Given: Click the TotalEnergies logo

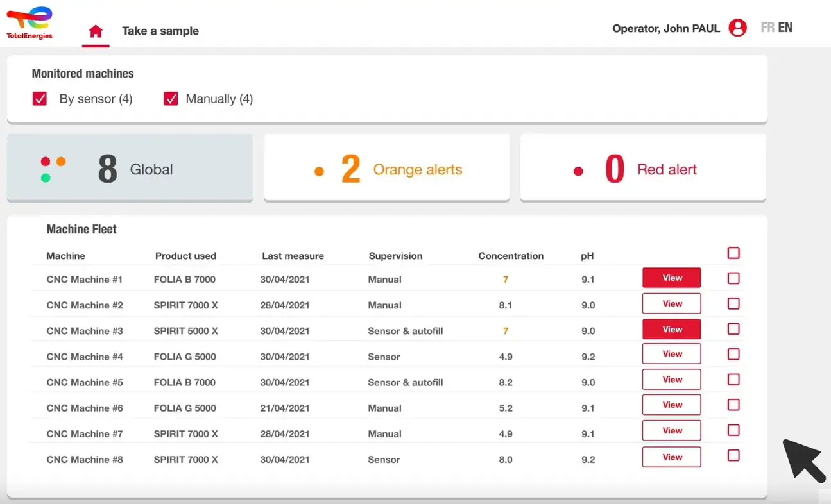Looking at the screenshot, I should pos(29,22).
